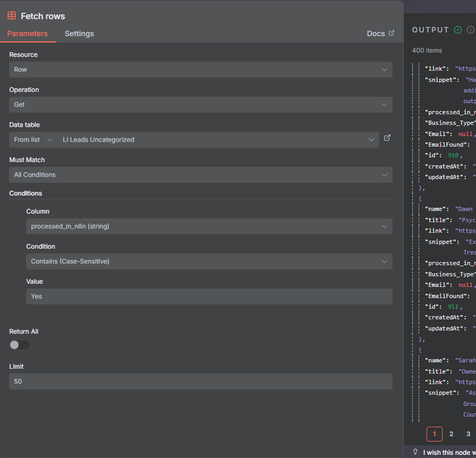The image size is (476, 458).
Task: Click the output info icon
Action: click(x=470, y=30)
